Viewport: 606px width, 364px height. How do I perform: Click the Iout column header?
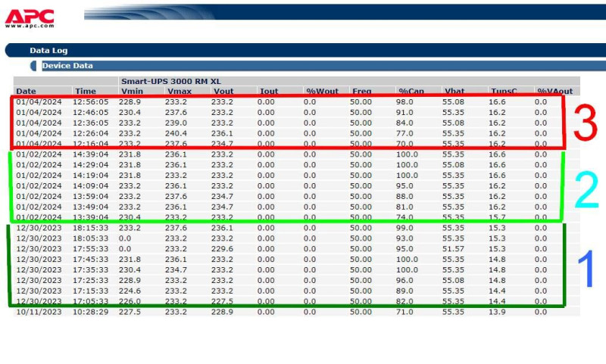[269, 91]
